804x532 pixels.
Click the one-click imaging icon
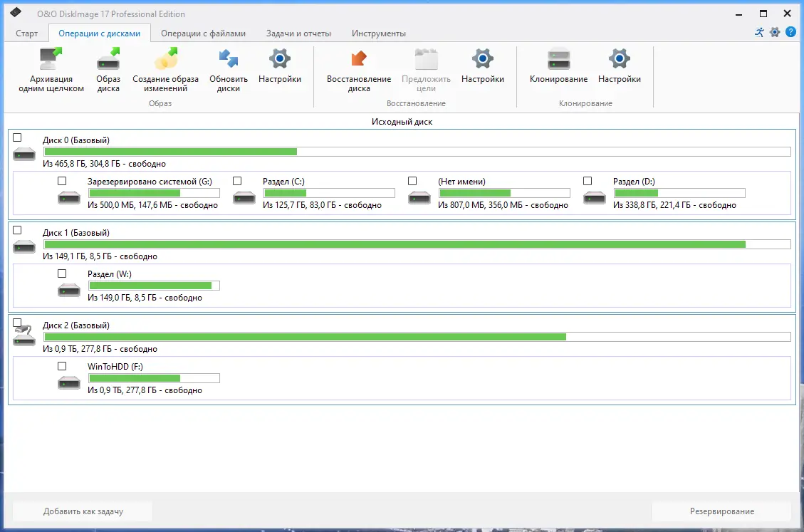coord(51,59)
